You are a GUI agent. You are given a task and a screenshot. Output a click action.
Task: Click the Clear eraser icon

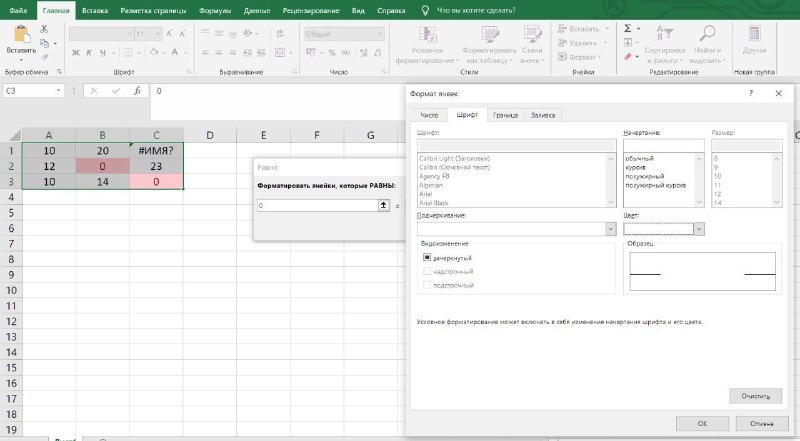628,57
